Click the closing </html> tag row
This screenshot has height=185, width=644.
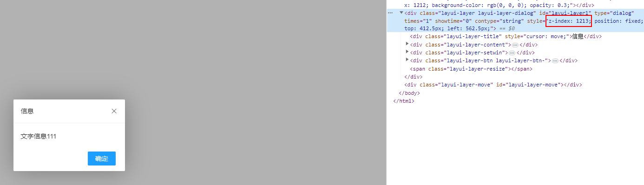(x=403, y=101)
